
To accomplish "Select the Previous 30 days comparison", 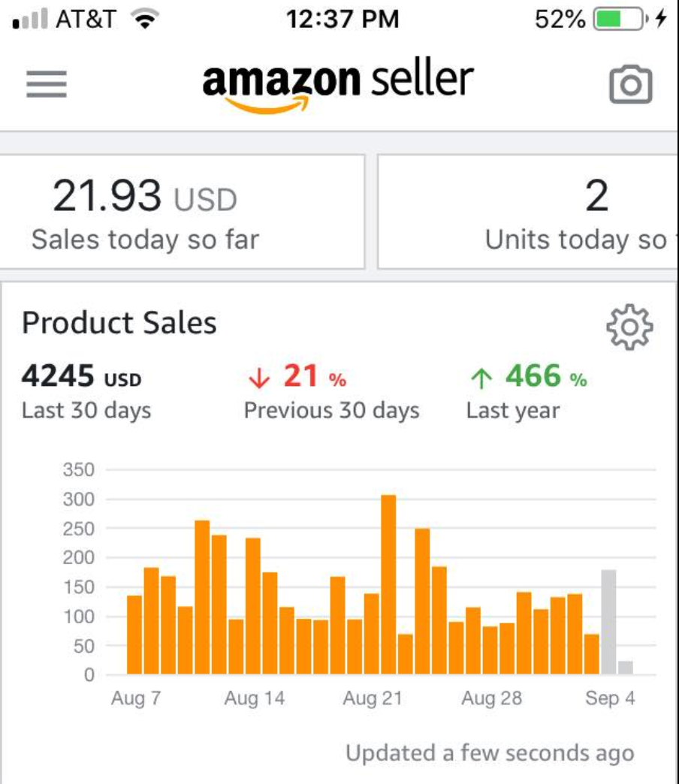I will click(x=331, y=391).
